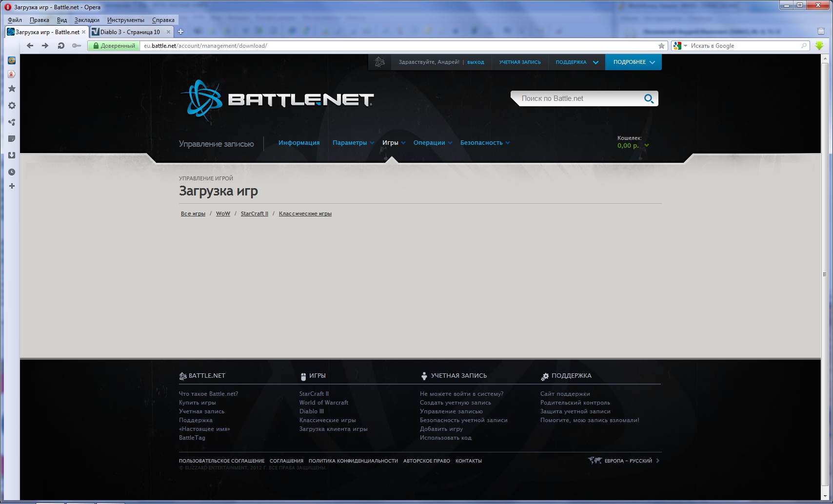Open footer link Что такое Battle.net?
Screen dimensions: 833x504
tap(208, 394)
